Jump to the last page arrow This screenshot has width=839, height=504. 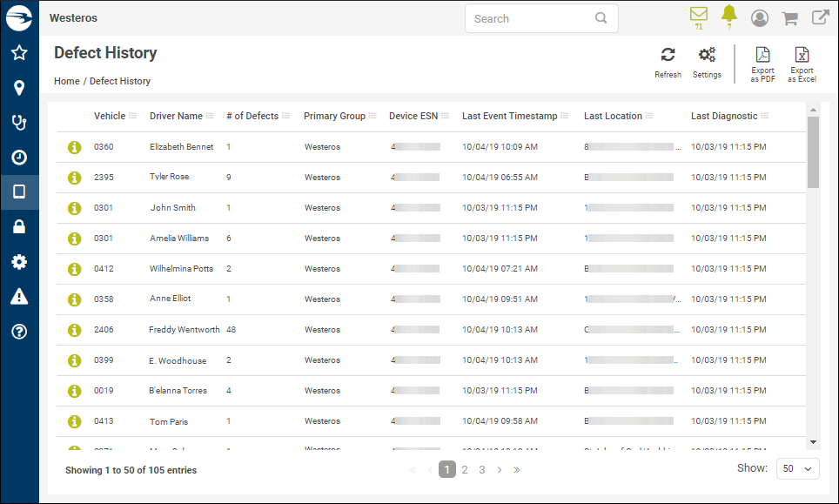[x=516, y=469]
